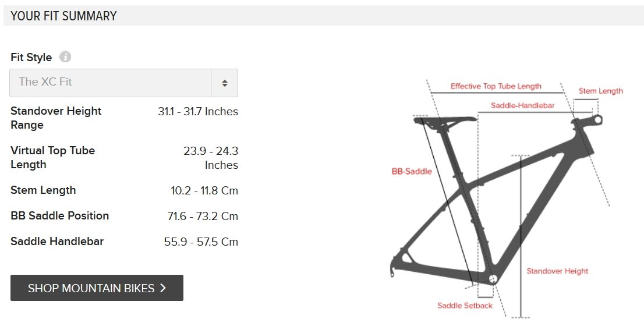Click the bottom bracket circle on frame
This screenshot has width=644, height=326.
click(x=493, y=279)
